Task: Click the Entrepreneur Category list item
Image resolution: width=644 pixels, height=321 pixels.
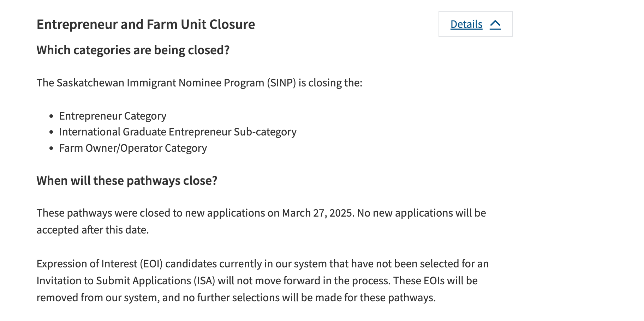Action: coord(113,116)
